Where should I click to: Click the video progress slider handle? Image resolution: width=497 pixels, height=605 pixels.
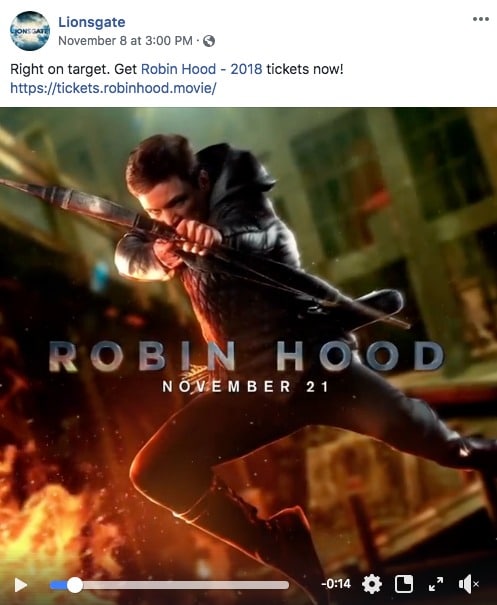(75, 585)
